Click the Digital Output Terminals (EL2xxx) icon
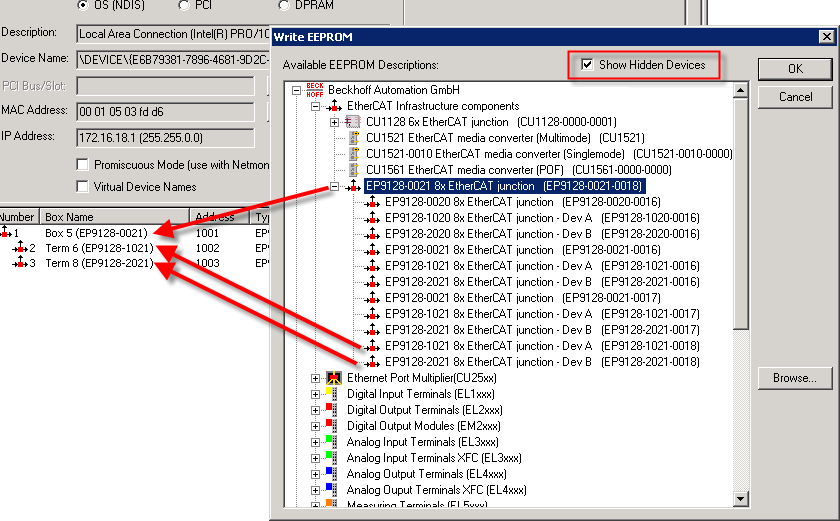840x521 pixels. pyautogui.click(x=332, y=410)
